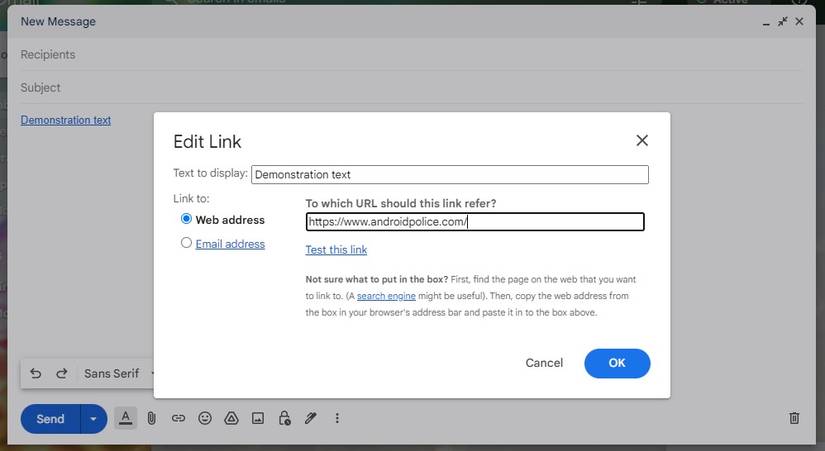Click the attach files paperclip icon
This screenshot has height=451, width=825.
point(152,418)
